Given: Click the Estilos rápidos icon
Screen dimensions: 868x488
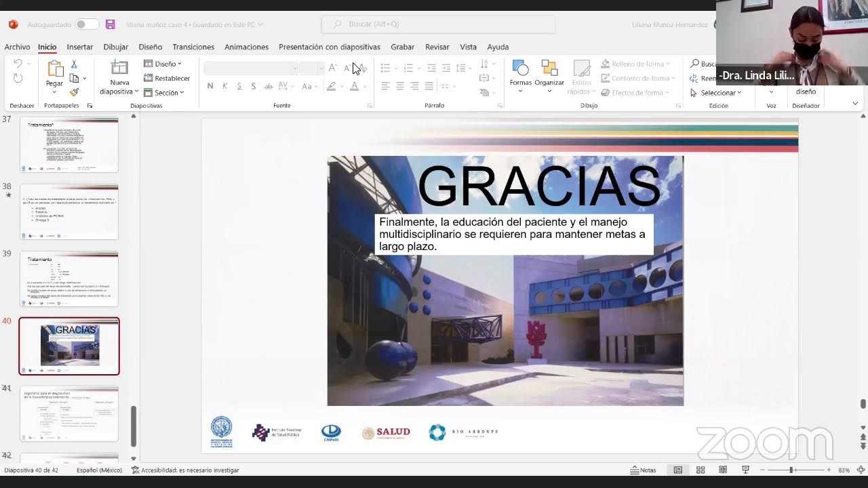Looking at the screenshot, I should (582, 68).
